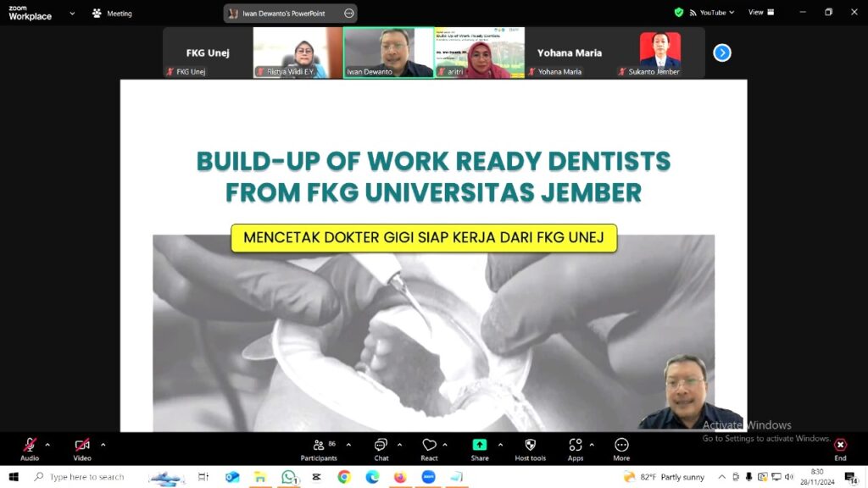This screenshot has height=488, width=868.
Task: Click the Zoom Workplace logo
Action: (x=30, y=13)
